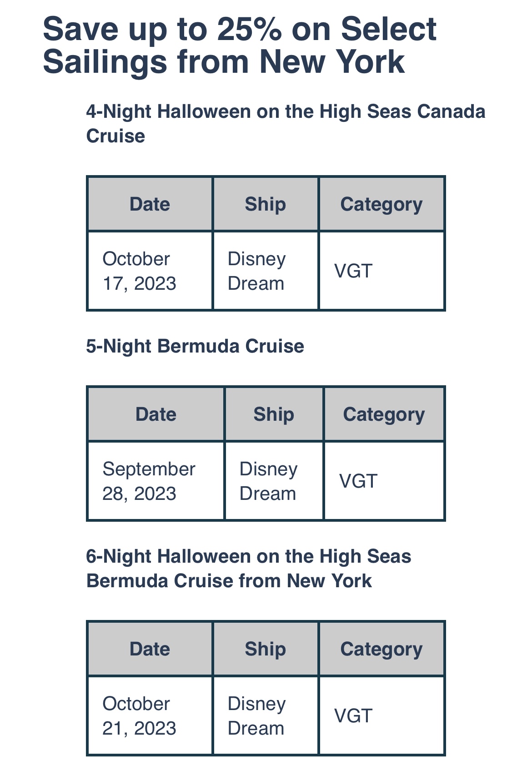The height and width of the screenshot is (771, 532).
Task: Click Ship header in the 5-Night Bermuda table
Action: (274, 414)
